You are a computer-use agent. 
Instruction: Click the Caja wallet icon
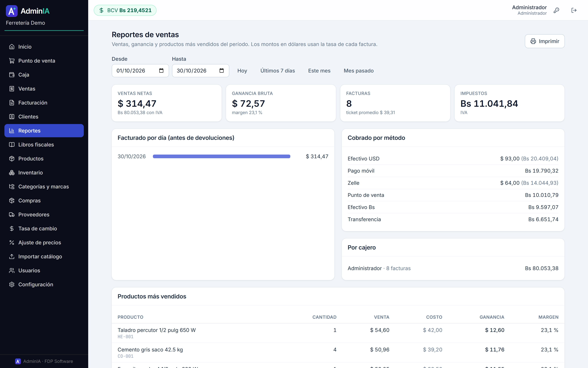[x=12, y=75]
